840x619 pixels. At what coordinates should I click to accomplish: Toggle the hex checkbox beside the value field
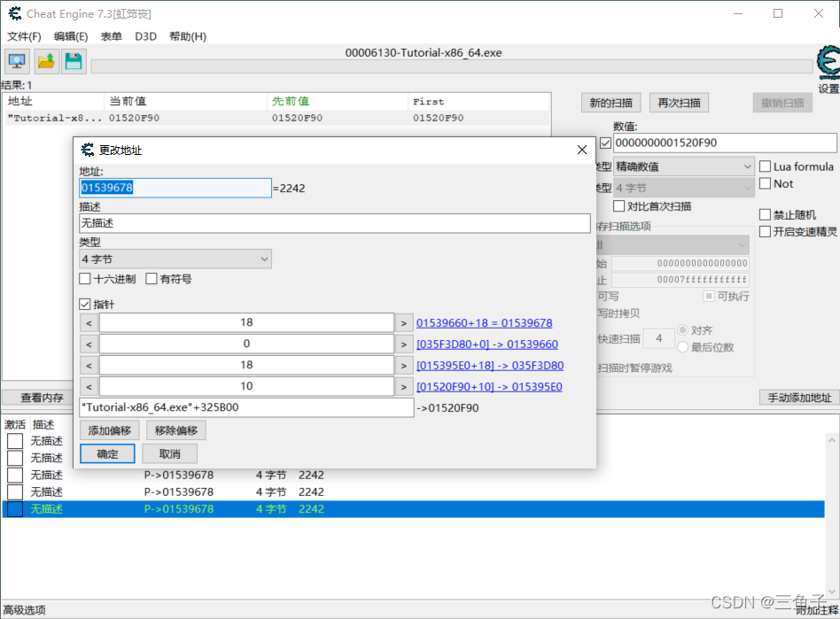pyautogui.click(x=605, y=143)
